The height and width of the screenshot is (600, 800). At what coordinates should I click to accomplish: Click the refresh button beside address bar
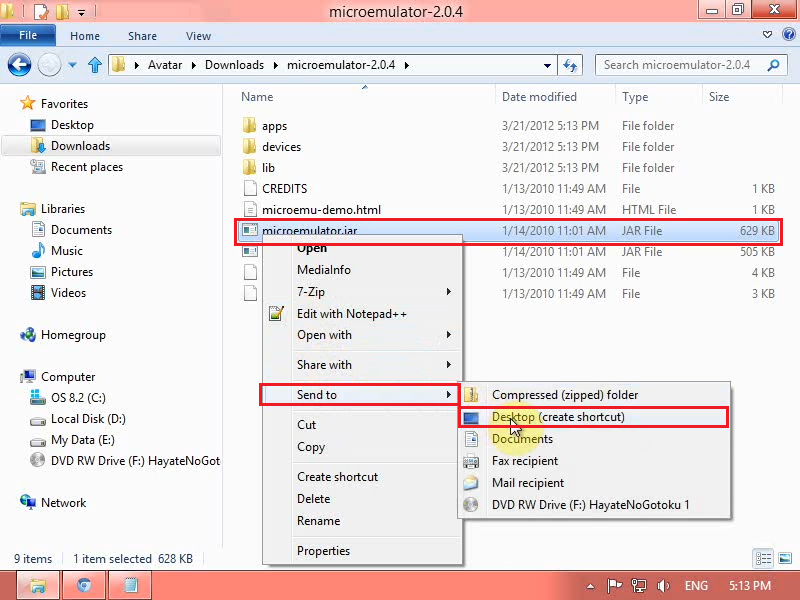tap(570, 65)
